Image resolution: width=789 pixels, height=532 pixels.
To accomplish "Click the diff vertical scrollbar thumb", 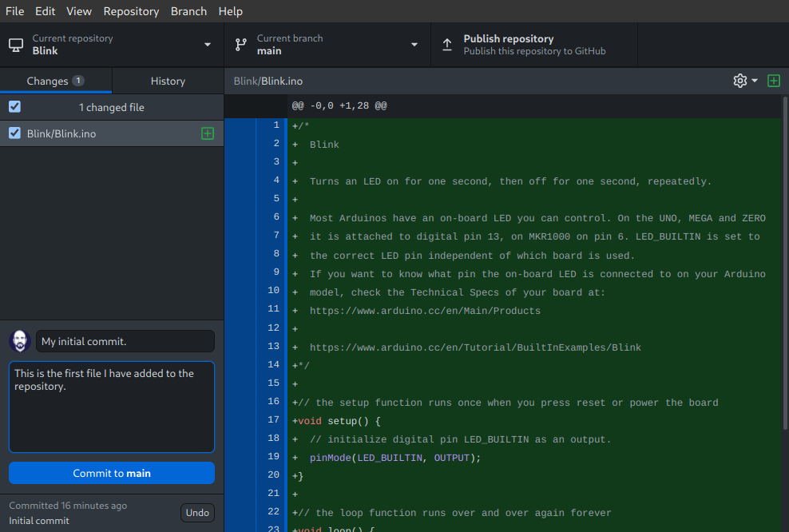I will (785, 262).
